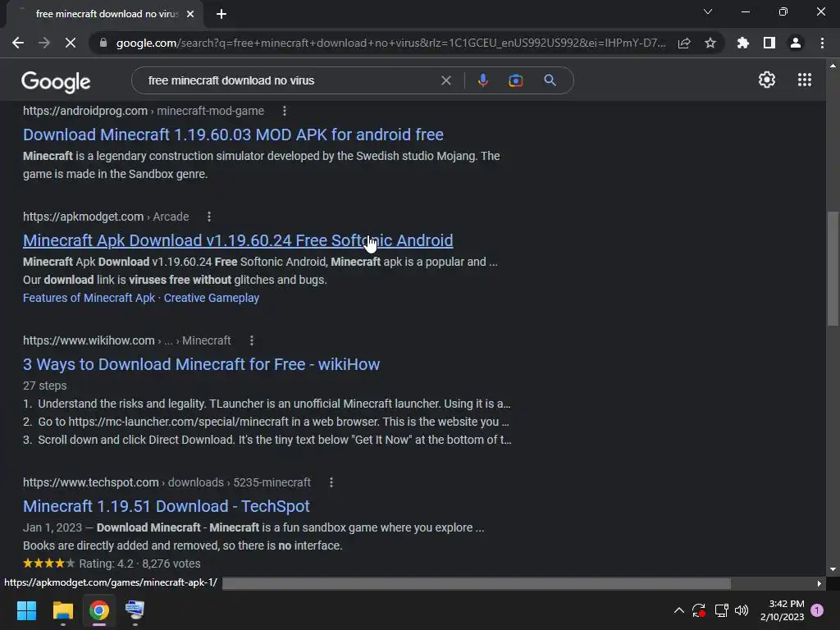Open more options for apkmodget.com result
The width and height of the screenshot is (840, 630).
tap(209, 217)
